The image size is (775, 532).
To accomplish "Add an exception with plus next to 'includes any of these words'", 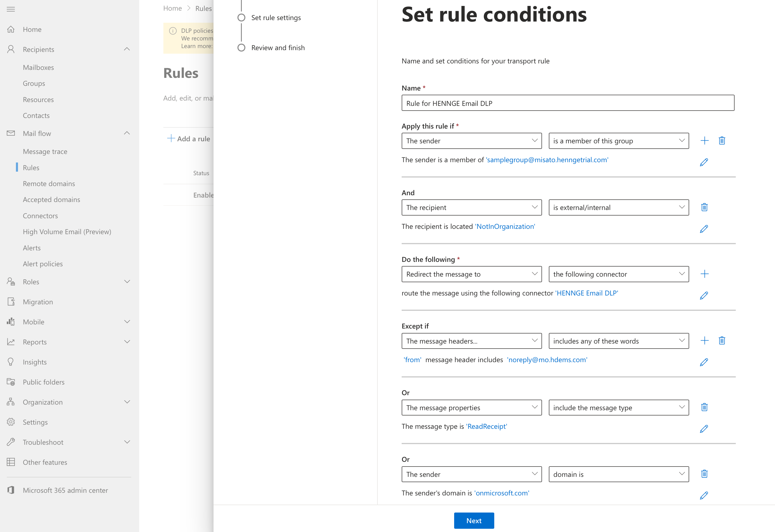I will click(704, 341).
